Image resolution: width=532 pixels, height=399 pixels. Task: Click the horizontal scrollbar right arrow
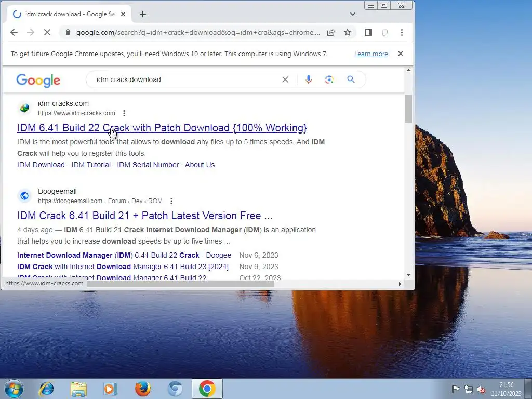[x=400, y=284]
